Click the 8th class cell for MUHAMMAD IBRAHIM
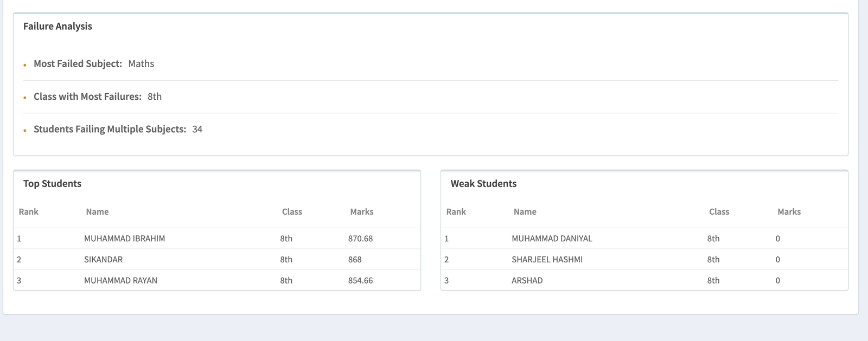Image resolution: width=868 pixels, height=341 pixels. tap(286, 239)
